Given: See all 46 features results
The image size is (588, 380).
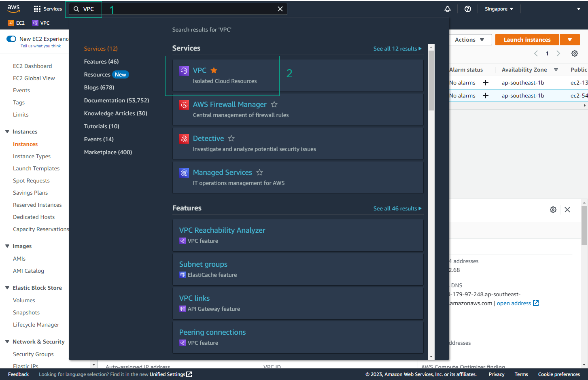Looking at the screenshot, I should tap(397, 208).
